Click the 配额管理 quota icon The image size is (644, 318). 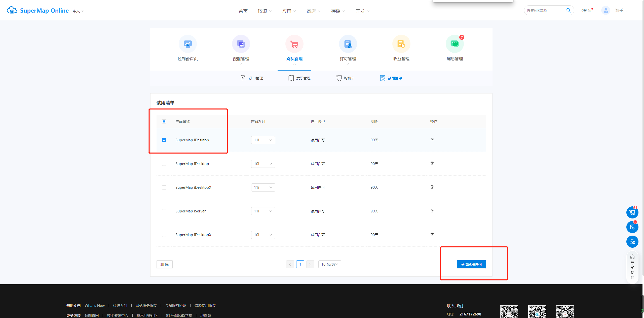(x=241, y=44)
